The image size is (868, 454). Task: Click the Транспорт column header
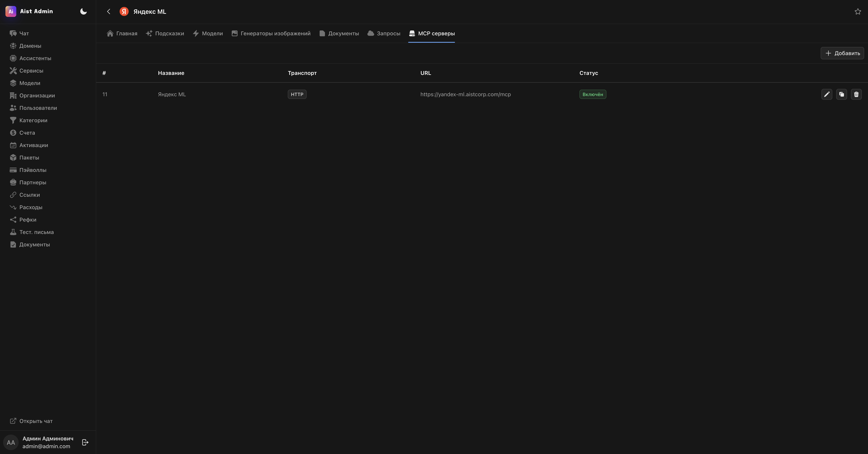click(302, 73)
